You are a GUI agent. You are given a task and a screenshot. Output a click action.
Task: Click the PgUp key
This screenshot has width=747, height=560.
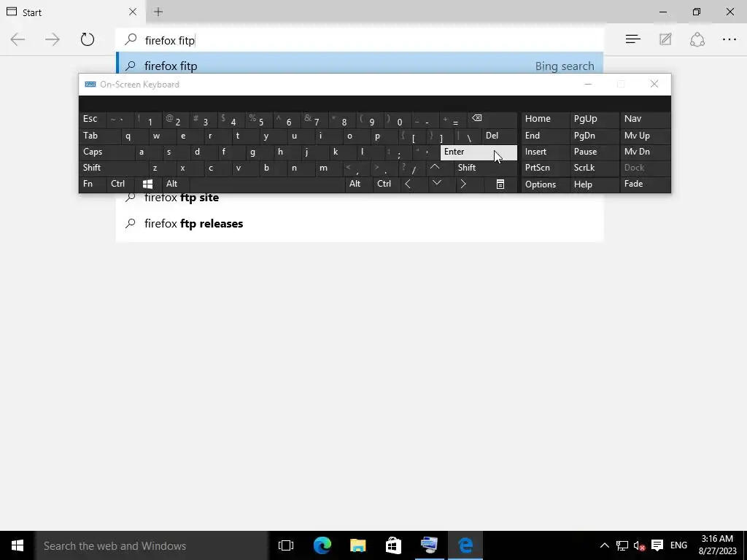click(594, 119)
